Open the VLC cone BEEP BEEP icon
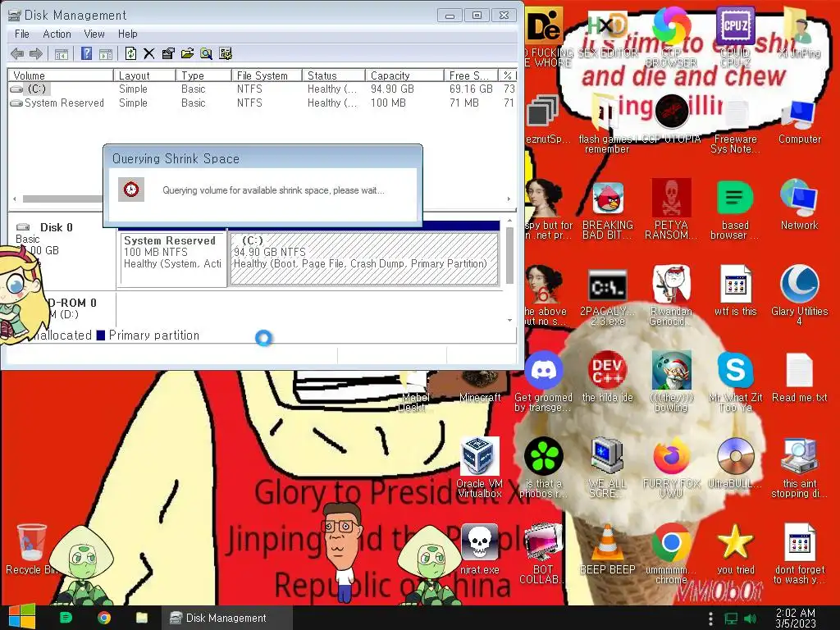The height and width of the screenshot is (630, 840). tap(607, 549)
